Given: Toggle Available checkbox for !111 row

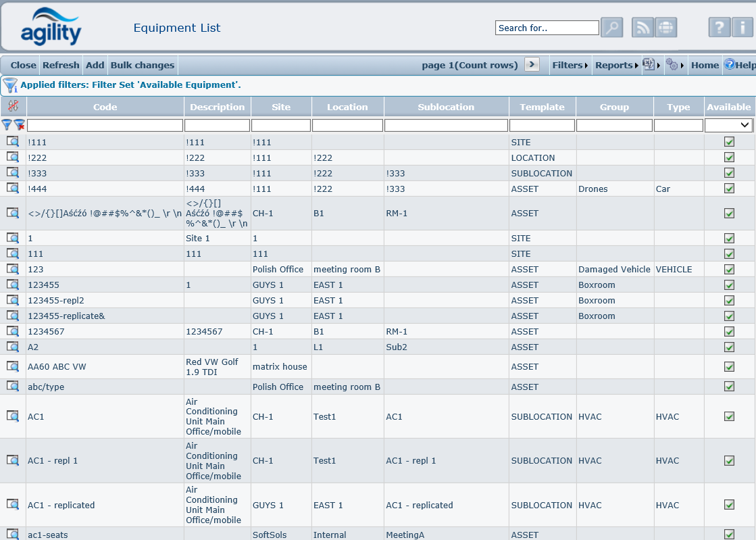Looking at the screenshot, I should [x=729, y=142].
